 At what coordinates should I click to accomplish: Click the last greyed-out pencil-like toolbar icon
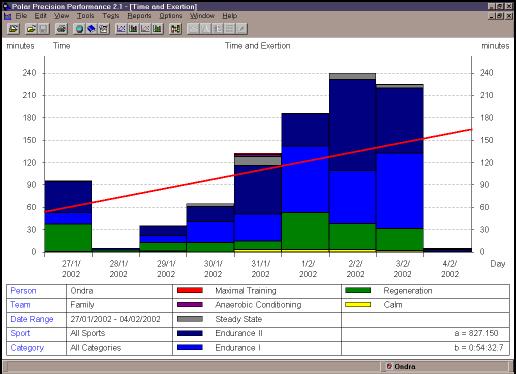(x=241, y=29)
